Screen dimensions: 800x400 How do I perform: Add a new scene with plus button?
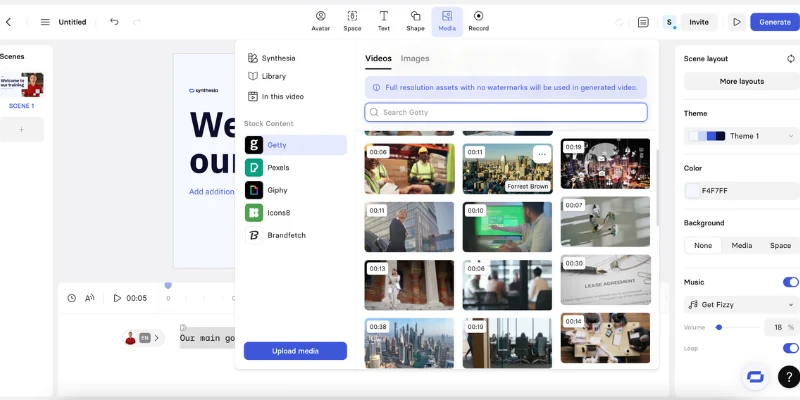click(21, 130)
